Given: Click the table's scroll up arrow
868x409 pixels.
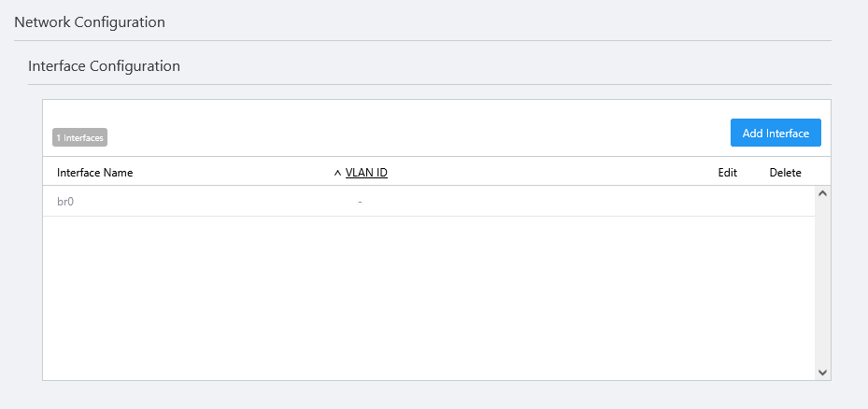Looking at the screenshot, I should click(x=823, y=194).
